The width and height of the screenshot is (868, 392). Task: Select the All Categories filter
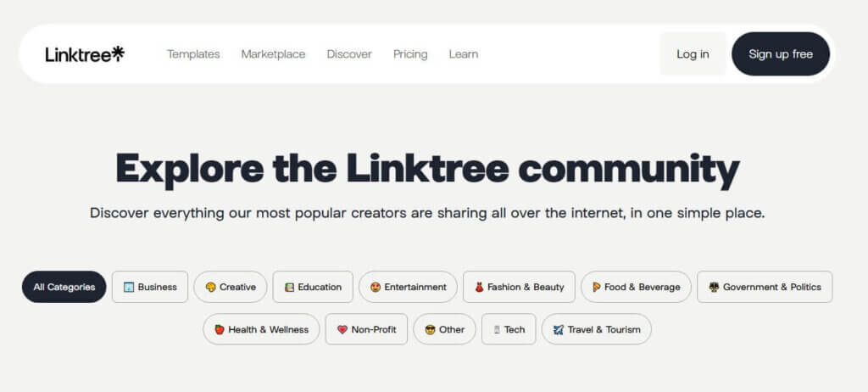(x=64, y=287)
